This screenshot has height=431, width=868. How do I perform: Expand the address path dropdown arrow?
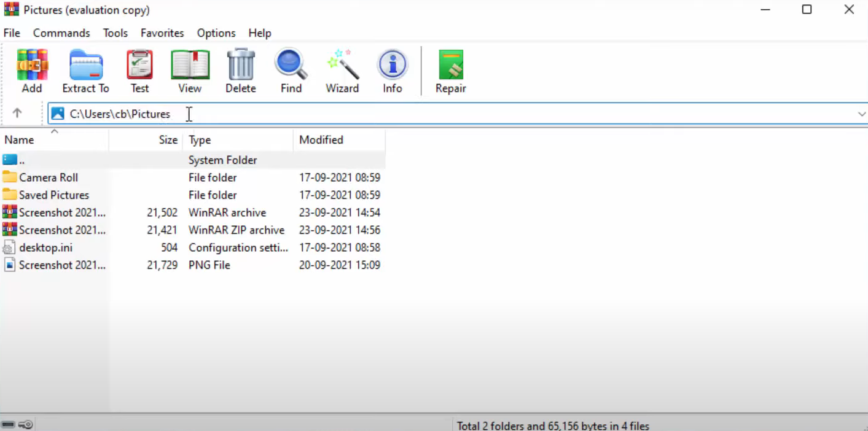pos(861,114)
